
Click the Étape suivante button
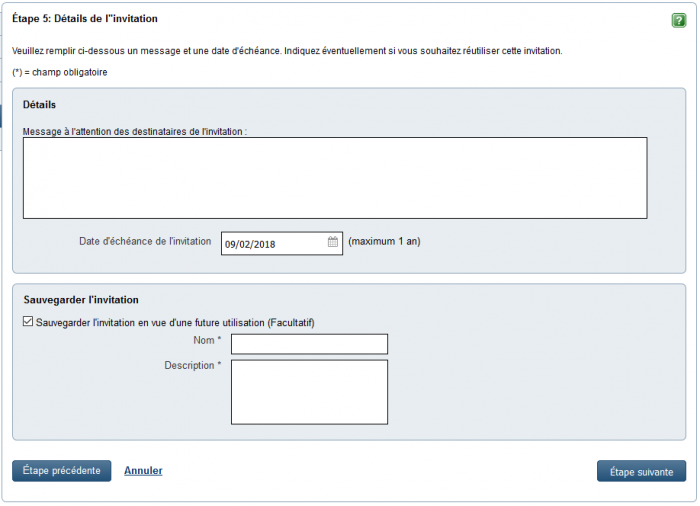(x=642, y=471)
